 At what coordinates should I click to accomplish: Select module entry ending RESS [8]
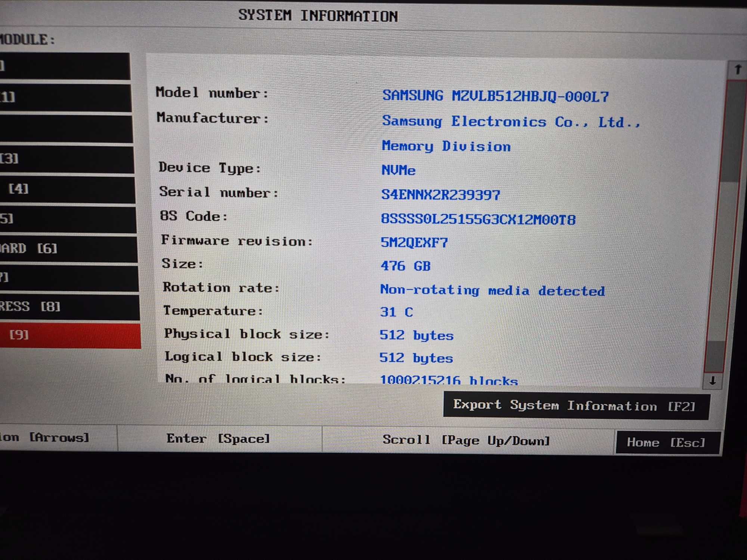pos(70,307)
